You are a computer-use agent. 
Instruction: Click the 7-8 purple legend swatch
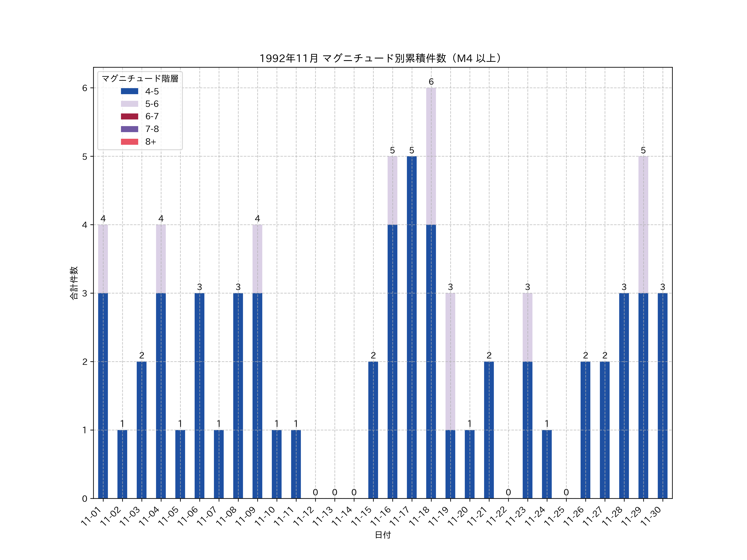pos(129,129)
